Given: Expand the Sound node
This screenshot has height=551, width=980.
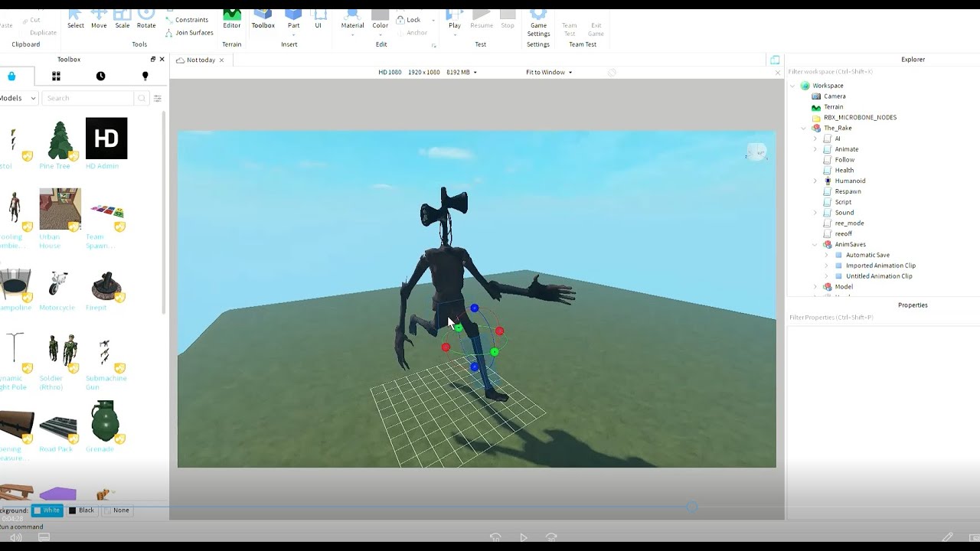Looking at the screenshot, I should pyautogui.click(x=815, y=213).
